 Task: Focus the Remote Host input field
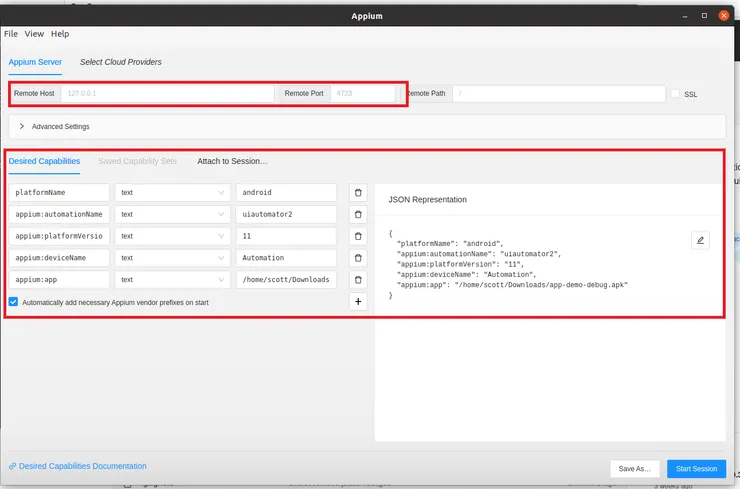pyautogui.click(x=166, y=93)
